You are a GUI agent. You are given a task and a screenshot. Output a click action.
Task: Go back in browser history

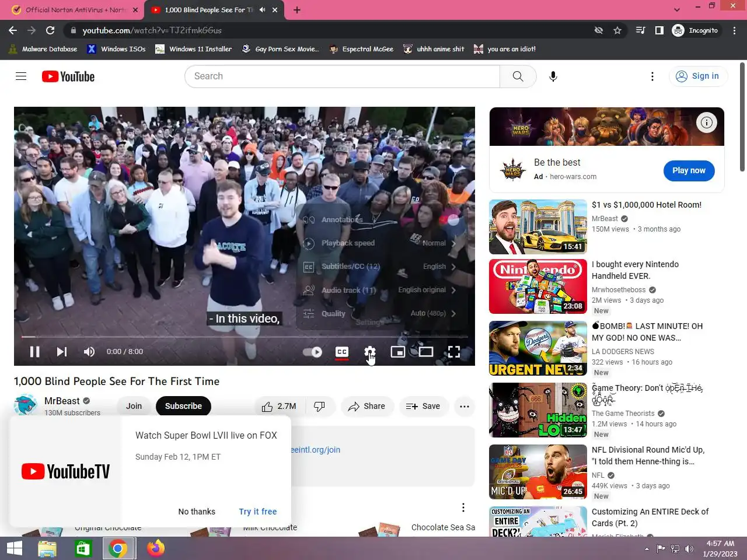[x=13, y=30]
